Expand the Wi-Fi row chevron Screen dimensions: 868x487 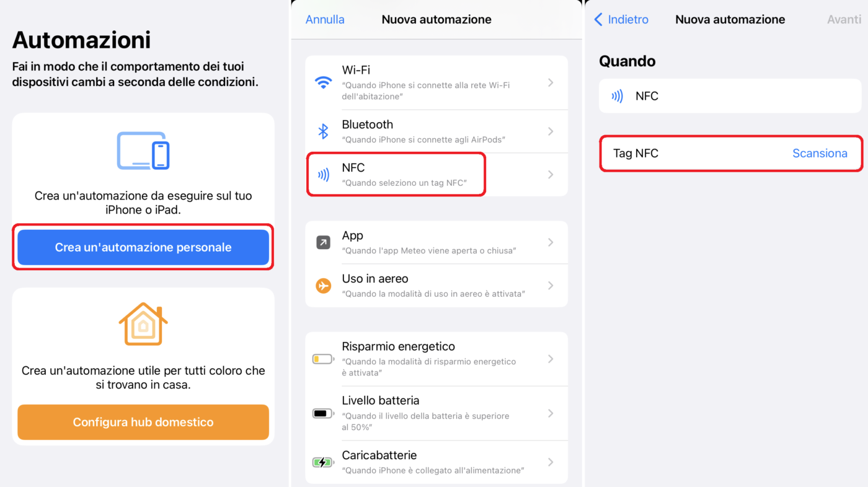coord(551,82)
